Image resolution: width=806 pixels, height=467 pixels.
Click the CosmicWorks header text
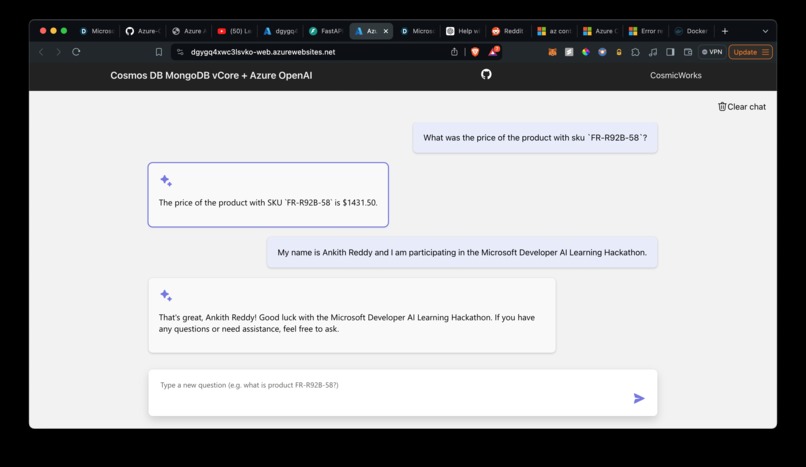tap(675, 75)
